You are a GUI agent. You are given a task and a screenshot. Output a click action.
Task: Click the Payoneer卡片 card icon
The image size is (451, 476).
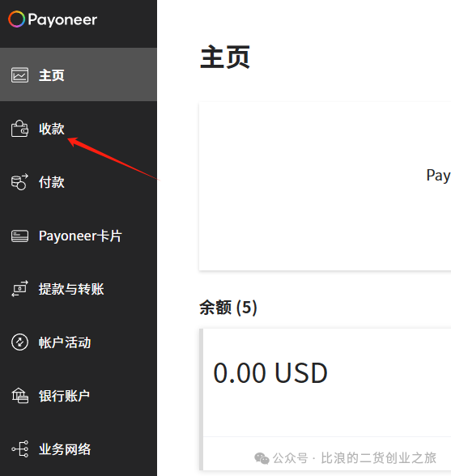point(19,236)
